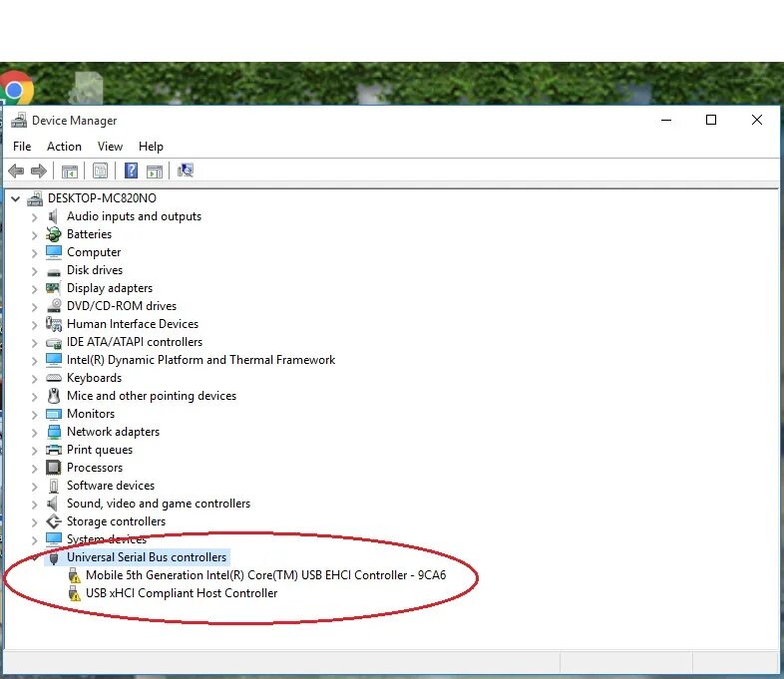Select Intel(R) Dynamic Platform and Thermal Framework
This screenshot has width=784, height=679.
[x=201, y=360]
